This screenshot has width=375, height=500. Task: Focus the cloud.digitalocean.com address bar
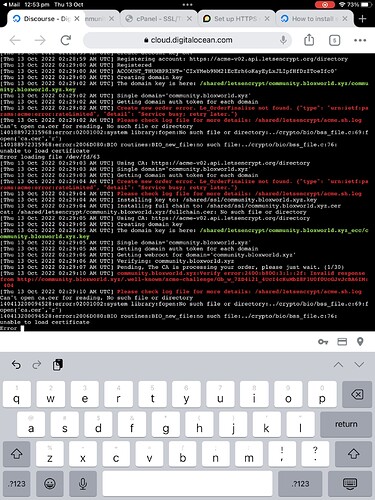[188, 40]
